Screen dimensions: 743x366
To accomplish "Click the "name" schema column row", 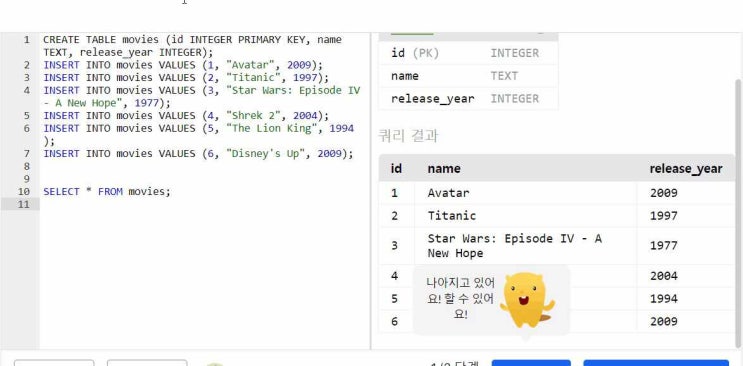I will point(468,76).
